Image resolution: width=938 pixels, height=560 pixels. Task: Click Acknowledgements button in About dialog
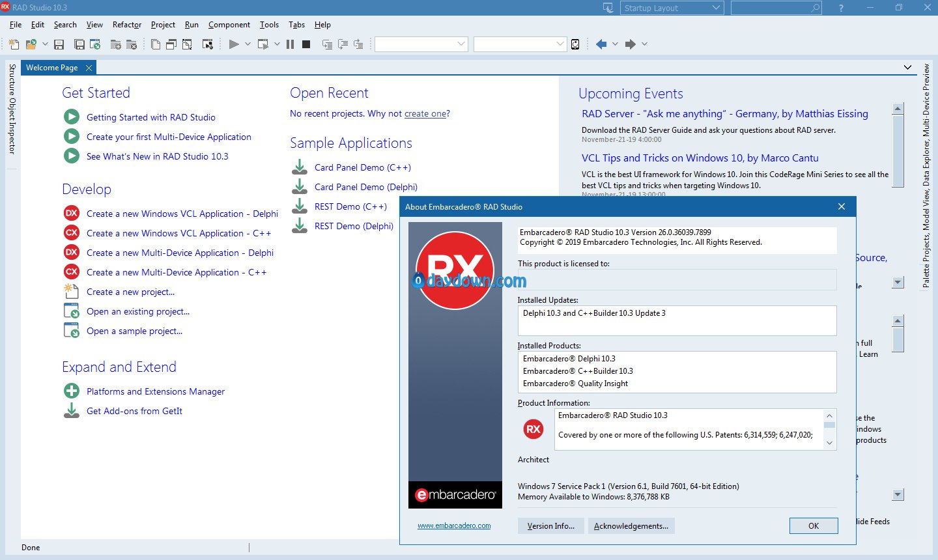(631, 525)
